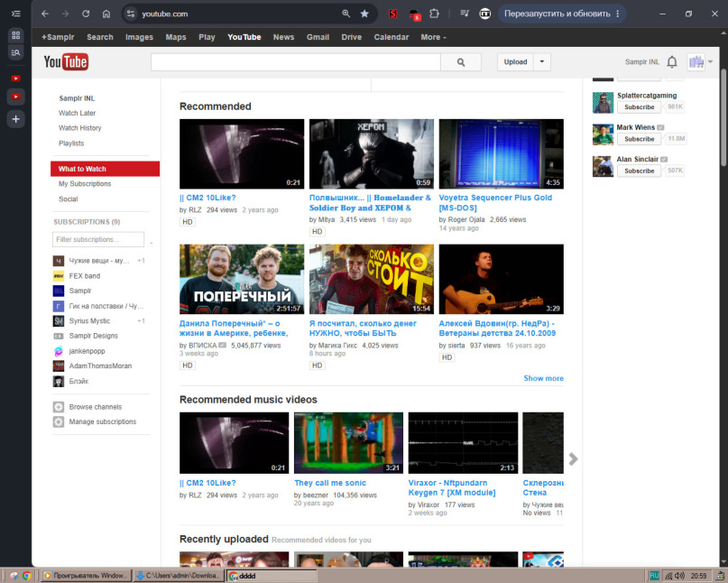Click the Manage subscriptions gear icon

[x=59, y=421]
